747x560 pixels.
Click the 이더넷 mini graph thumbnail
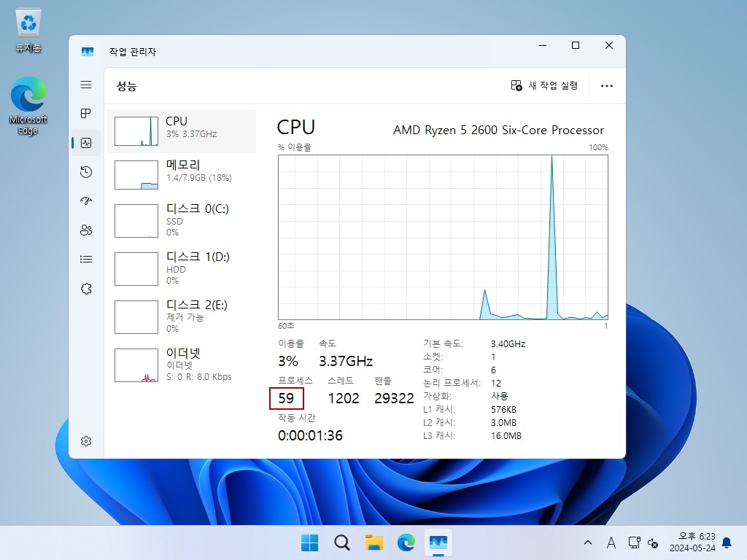[136, 365]
